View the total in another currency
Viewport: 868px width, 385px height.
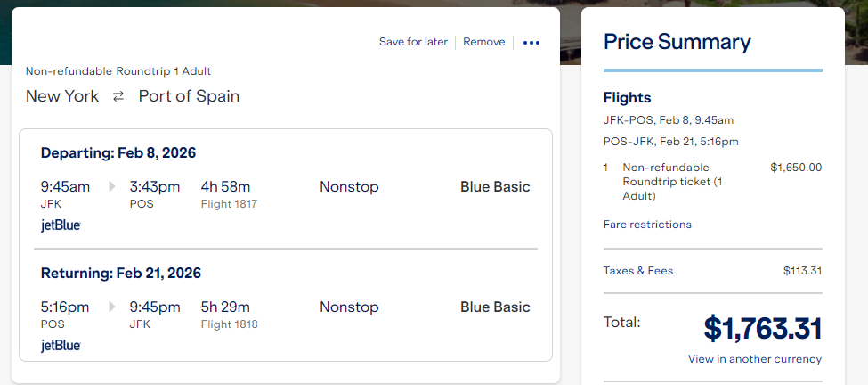pyautogui.click(x=755, y=359)
